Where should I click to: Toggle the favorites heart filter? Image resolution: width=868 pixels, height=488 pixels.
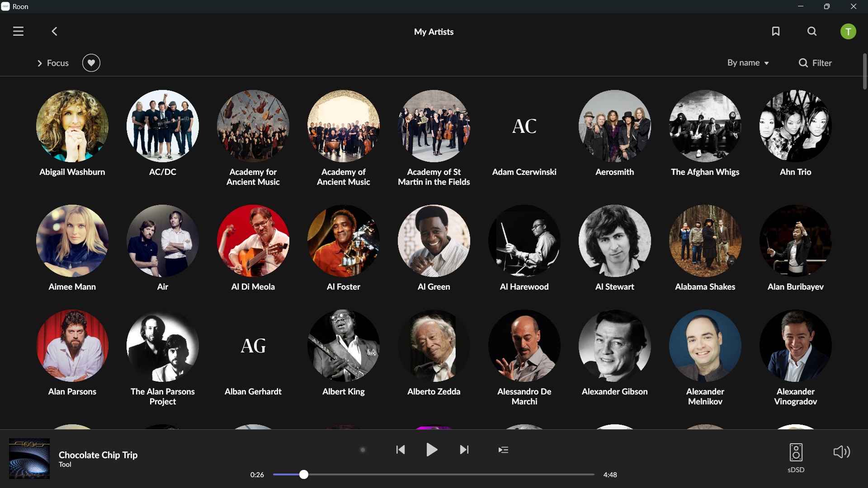click(x=91, y=63)
